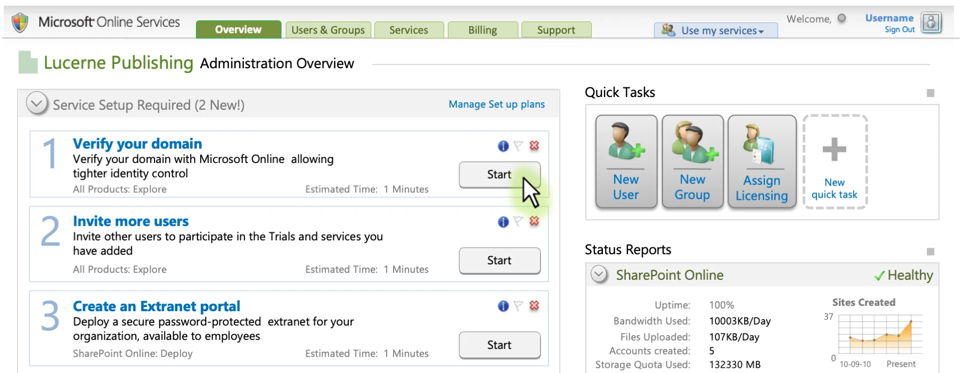
Task: Click the Uptime 100% value
Action: (722, 305)
